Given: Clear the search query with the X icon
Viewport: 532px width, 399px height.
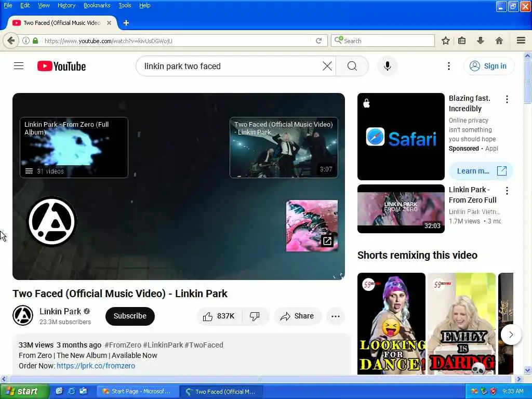Looking at the screenshot, I should point(327,66).
